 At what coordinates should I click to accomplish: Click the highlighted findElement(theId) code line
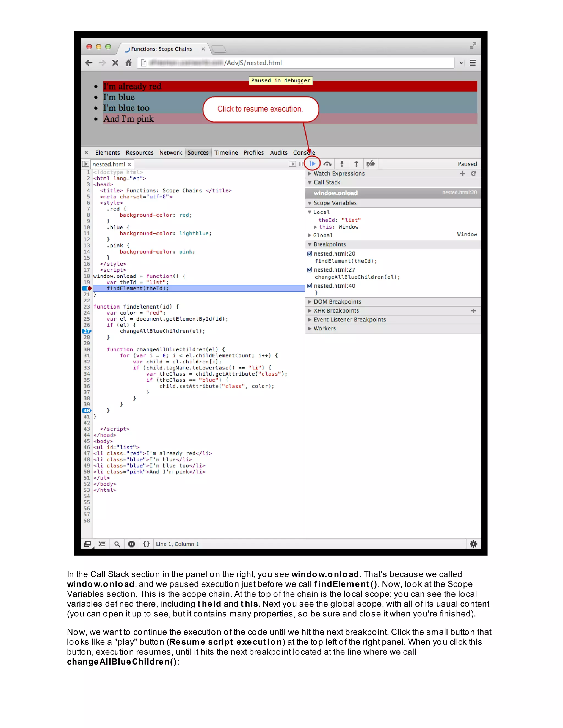click(199, 288)
